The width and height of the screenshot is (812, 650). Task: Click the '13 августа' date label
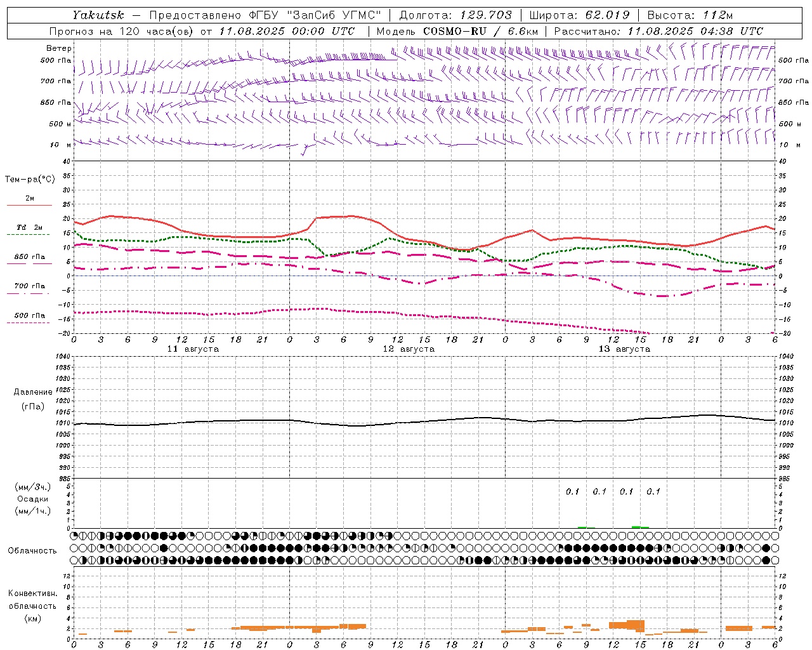pos(624,349)
